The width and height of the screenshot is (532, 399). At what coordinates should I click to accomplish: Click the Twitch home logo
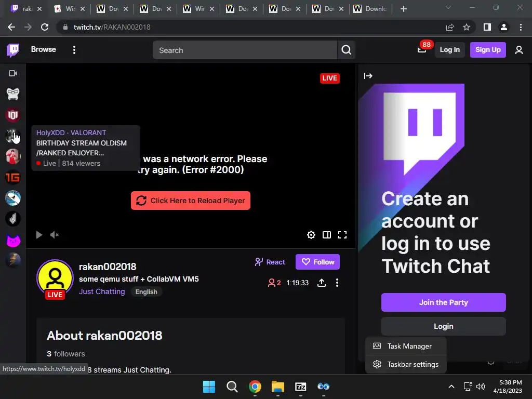coord(13,50)
